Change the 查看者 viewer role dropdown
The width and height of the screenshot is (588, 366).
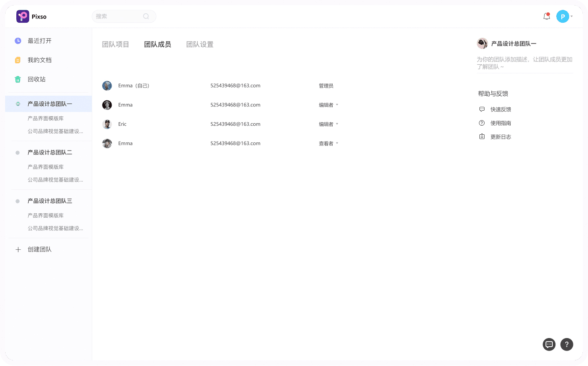329,143
